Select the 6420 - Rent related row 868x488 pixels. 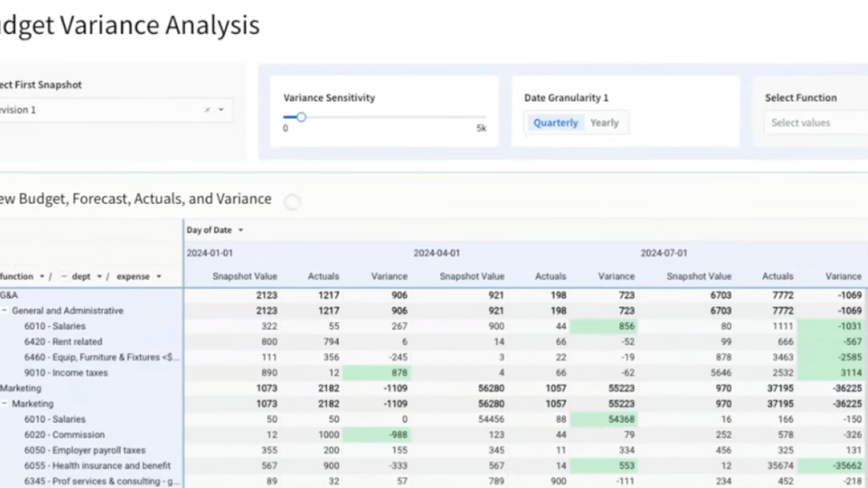(63, 342)
